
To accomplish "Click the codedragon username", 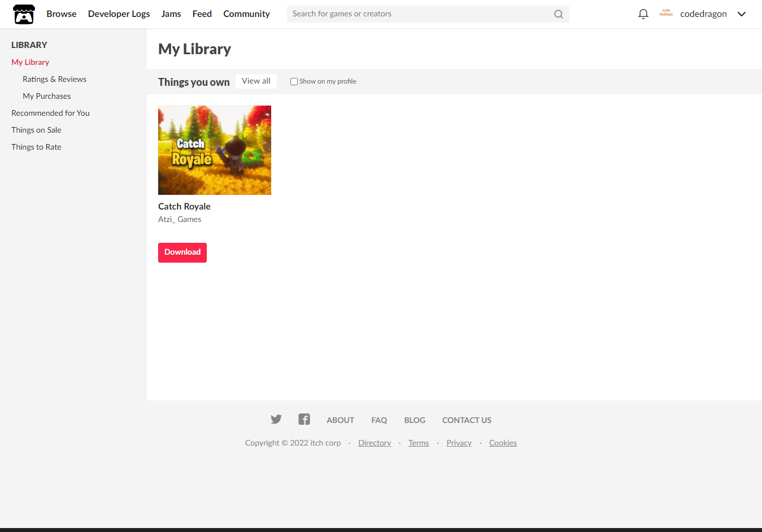I will [703, 14].
